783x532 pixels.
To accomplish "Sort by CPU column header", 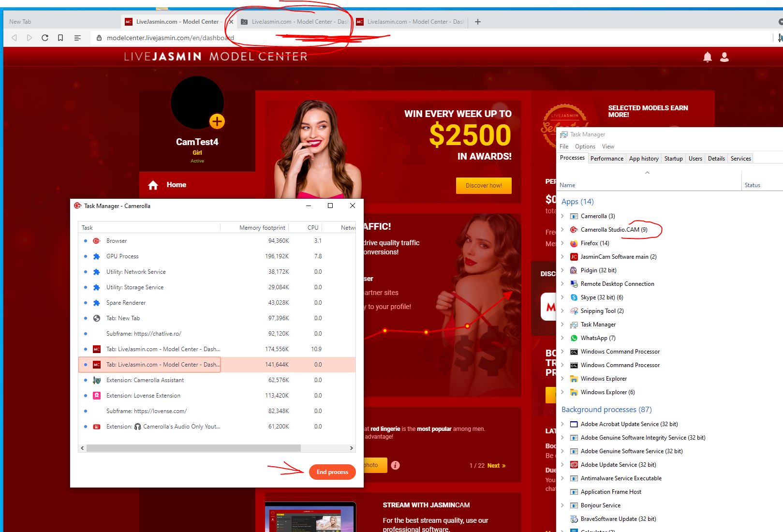I will (x=313, y=228).
